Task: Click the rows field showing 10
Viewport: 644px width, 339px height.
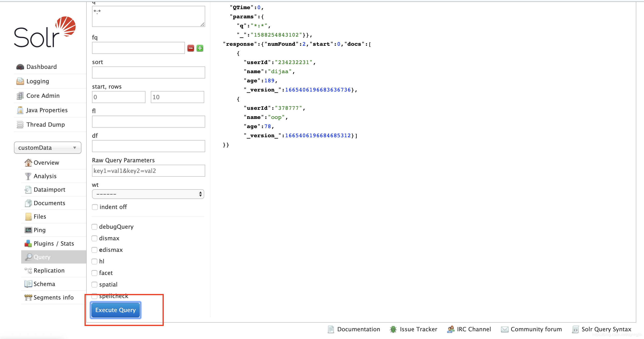Action: coord(177,97)
